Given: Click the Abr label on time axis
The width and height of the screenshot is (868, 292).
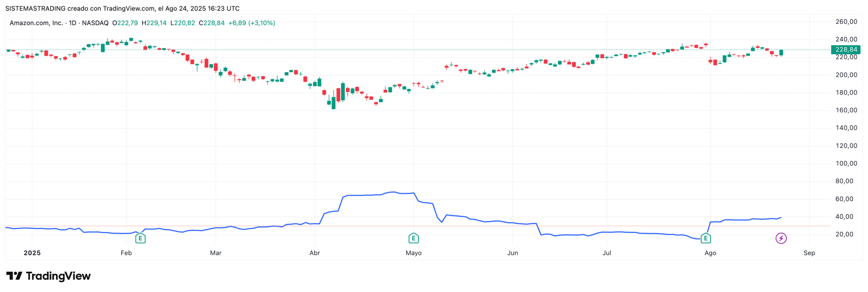Looking at the screenshot, I should tap(314, 253).
